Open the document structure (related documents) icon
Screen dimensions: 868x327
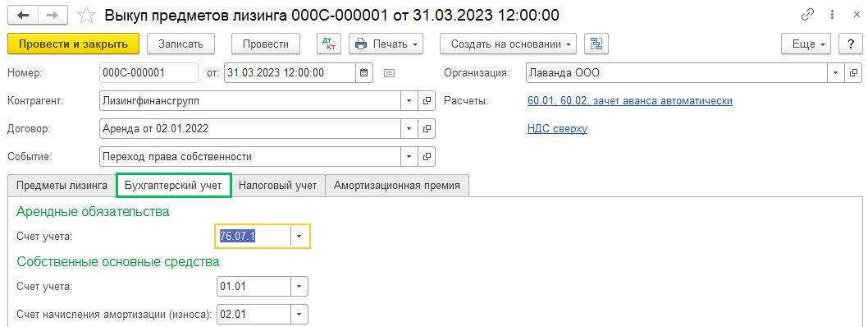click(x=596, y=44)
